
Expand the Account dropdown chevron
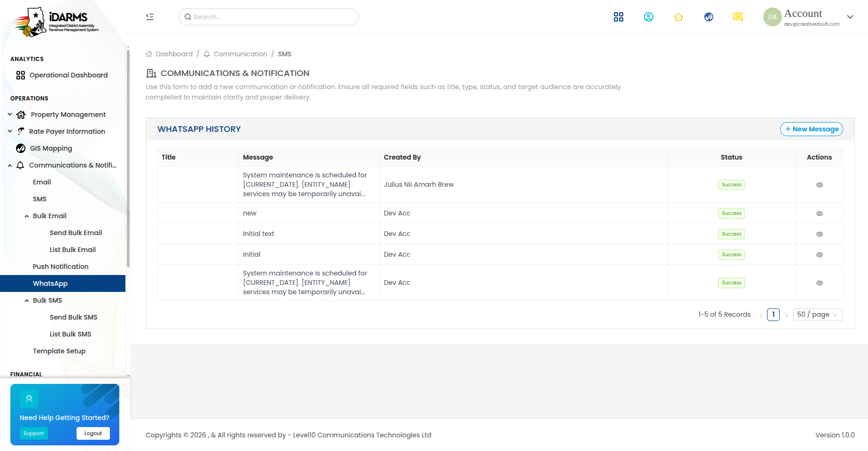(x=850, y=17)
